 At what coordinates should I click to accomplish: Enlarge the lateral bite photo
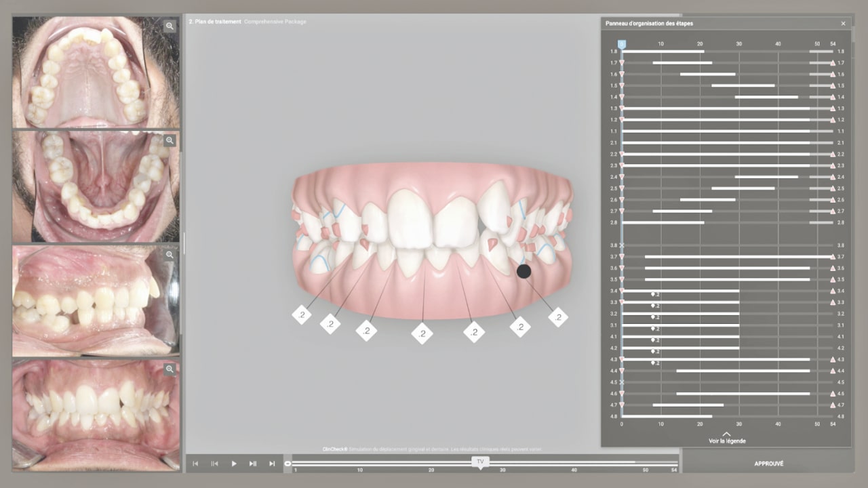(170, 256)
